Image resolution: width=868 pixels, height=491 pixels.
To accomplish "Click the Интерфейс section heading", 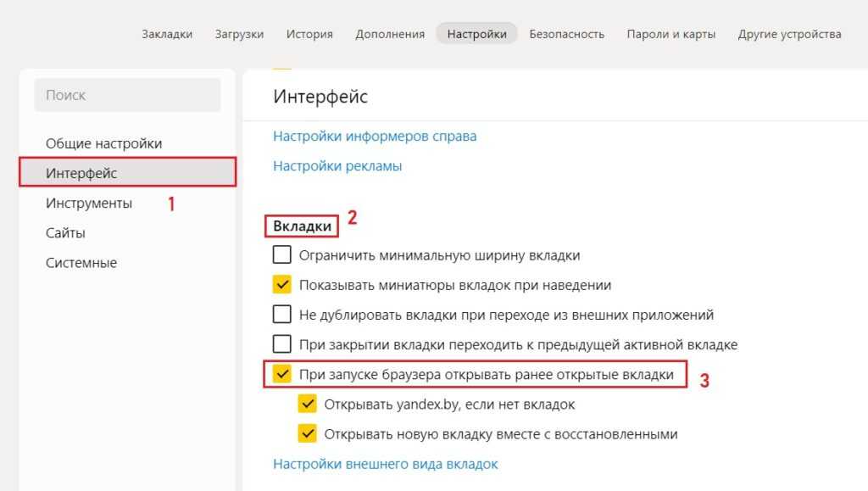I will point(320,97).
